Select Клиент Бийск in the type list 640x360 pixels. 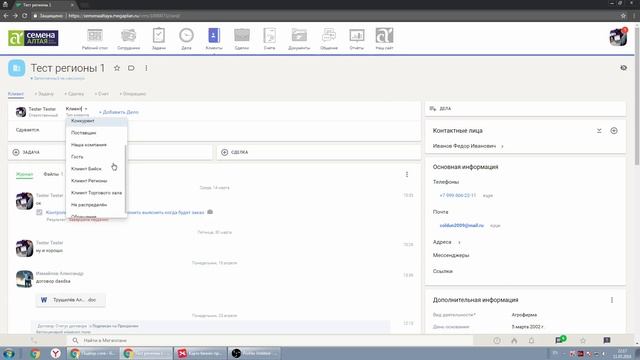[x=96, y=169]
